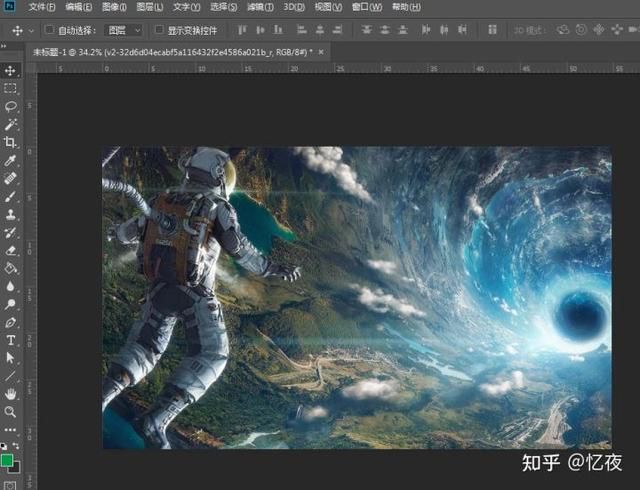Select the Dodge tool
Viewport: 640px width, 490px height.
point(10,304)
